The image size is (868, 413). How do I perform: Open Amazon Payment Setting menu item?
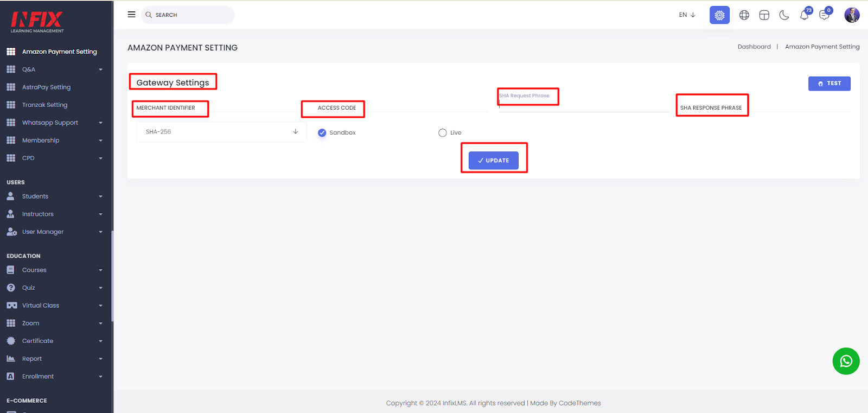coord(59,52)
